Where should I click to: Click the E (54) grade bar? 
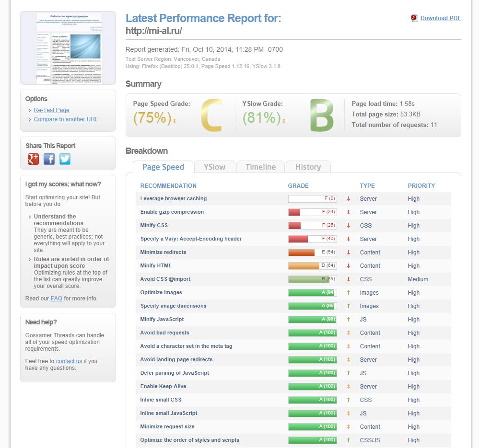pos(313,253)
